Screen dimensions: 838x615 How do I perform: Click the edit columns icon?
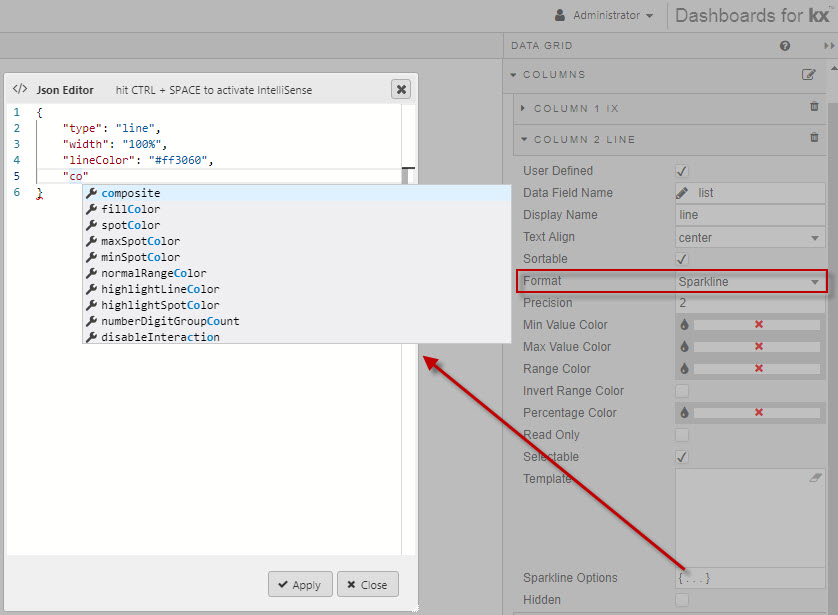(x=809, y=75)
